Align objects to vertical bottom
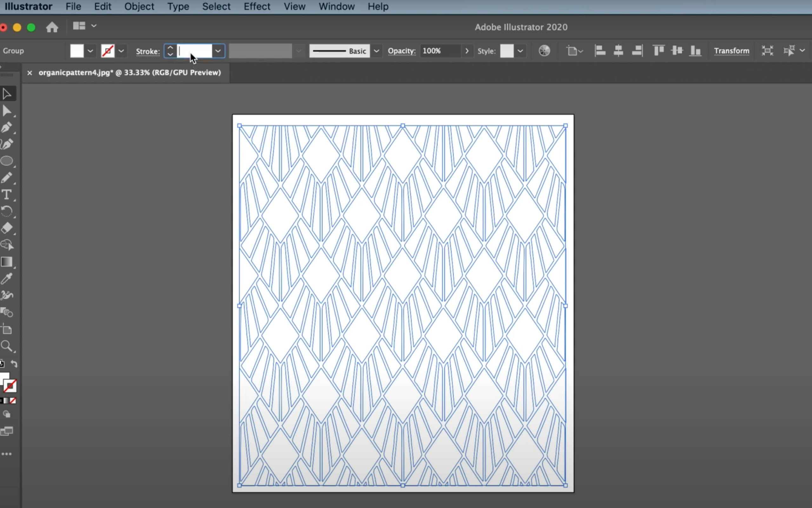This screenshot has height=508, width=812. (695, 51)
